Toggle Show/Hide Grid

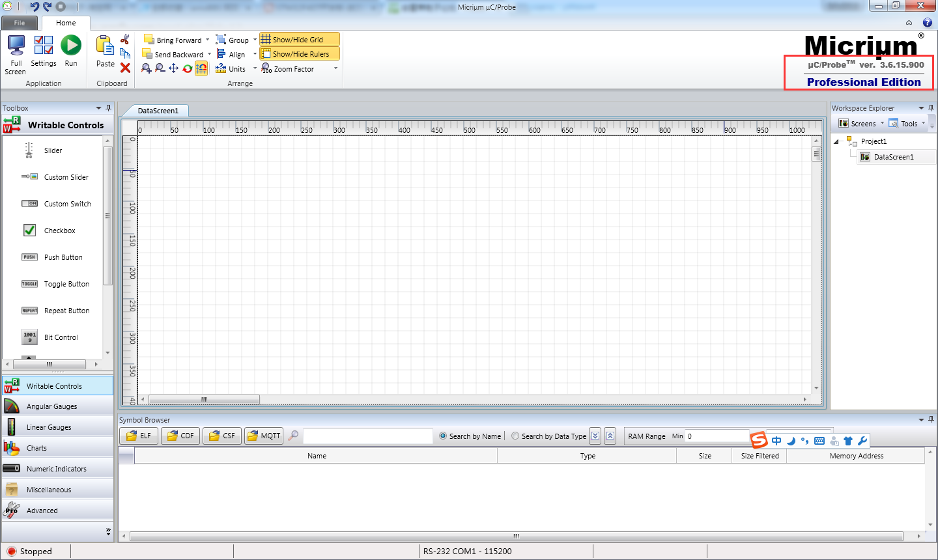[299, 40]
